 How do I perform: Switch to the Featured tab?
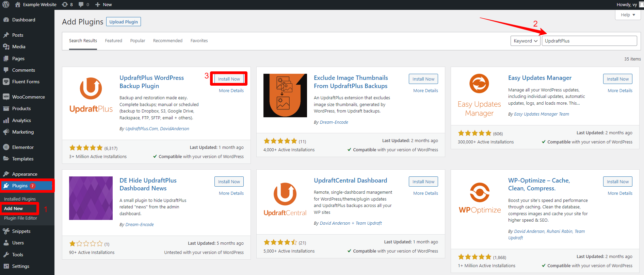pos(113,41)
